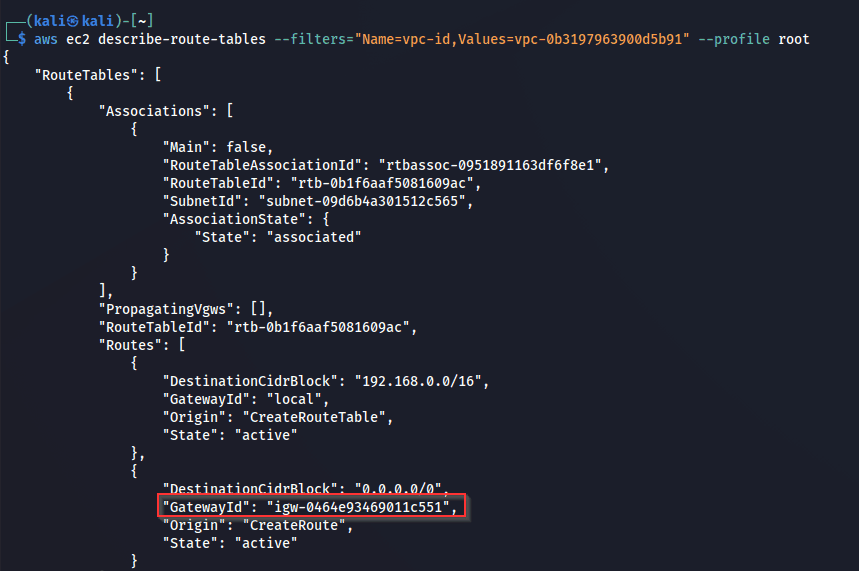Click the "AssociationState" key
The height and width of the screenshot is (571, 859).
[234, 219]
